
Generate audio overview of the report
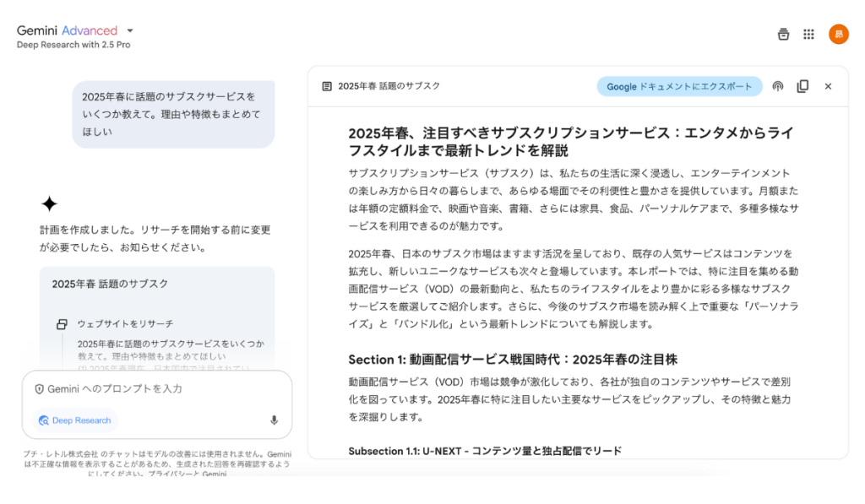pos(778,87)
